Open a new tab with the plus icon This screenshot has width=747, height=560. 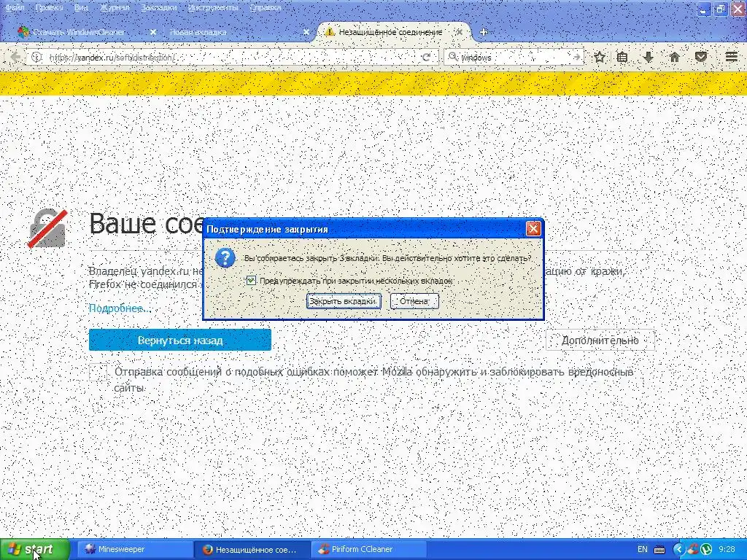(x=484, y=32)
